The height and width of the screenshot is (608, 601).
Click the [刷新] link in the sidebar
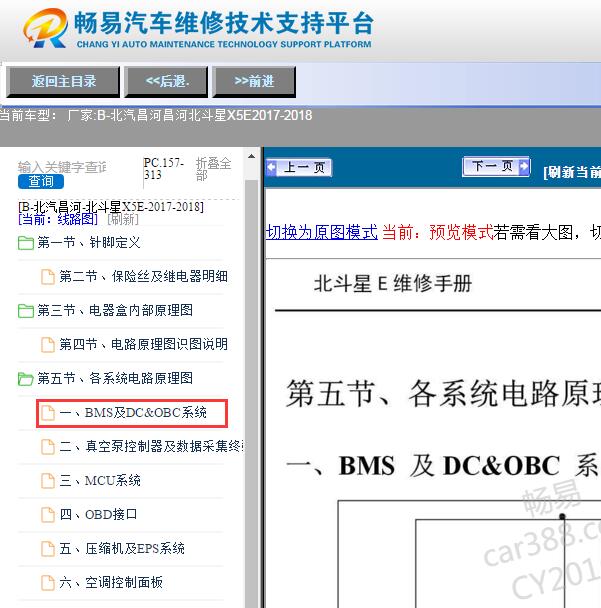pyautogui.click(x=123, y=219)
